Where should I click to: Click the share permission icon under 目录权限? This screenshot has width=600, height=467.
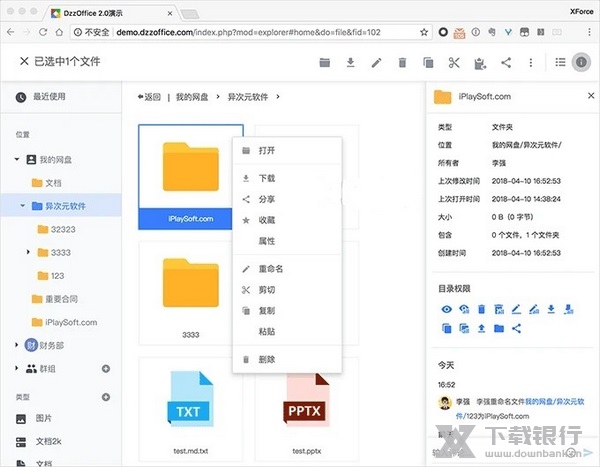click(516, 328)
